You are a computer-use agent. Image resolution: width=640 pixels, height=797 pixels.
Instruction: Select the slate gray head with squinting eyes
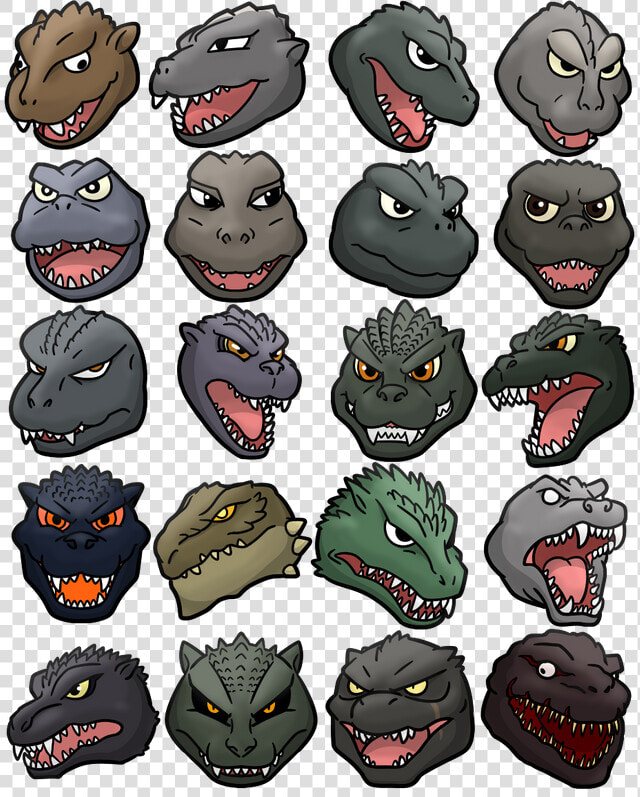(x=78, y=381)
